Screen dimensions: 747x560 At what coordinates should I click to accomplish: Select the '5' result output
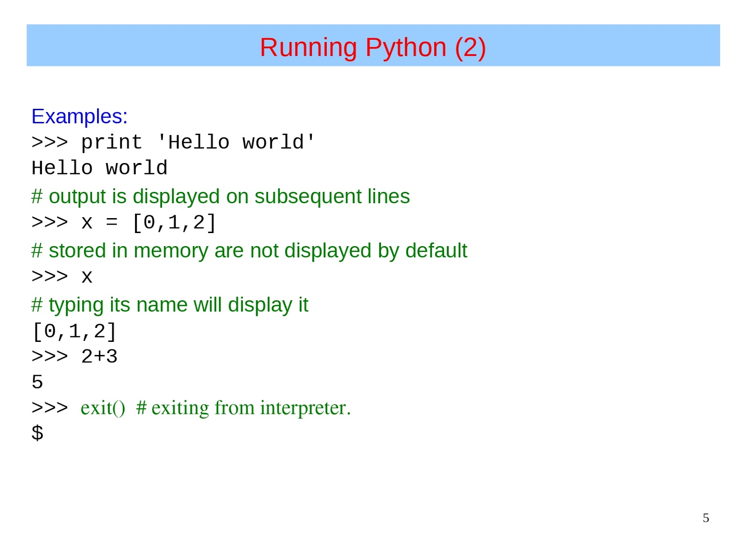(x=37, y=383)
